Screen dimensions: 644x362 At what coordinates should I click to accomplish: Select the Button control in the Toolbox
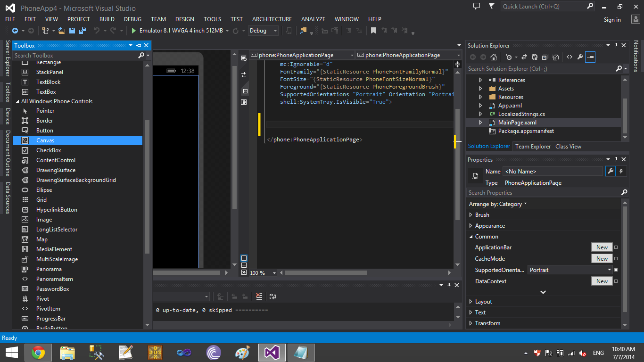tap(45, 130)
